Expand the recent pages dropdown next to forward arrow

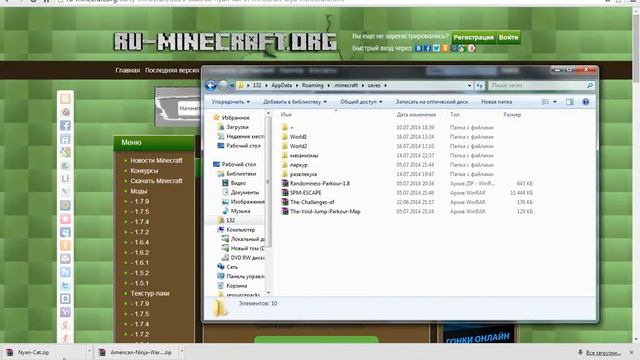(x=231, y=85)
